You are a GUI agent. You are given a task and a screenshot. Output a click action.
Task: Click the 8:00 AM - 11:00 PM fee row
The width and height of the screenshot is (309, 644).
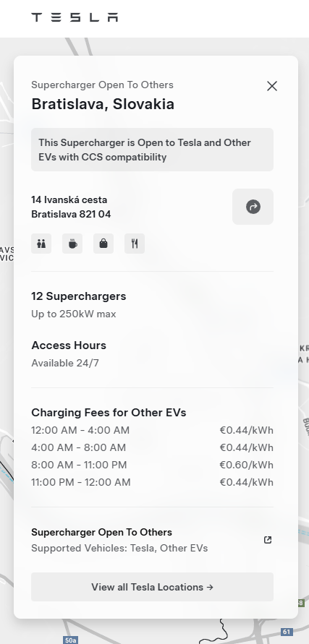(x=152, y=465)
